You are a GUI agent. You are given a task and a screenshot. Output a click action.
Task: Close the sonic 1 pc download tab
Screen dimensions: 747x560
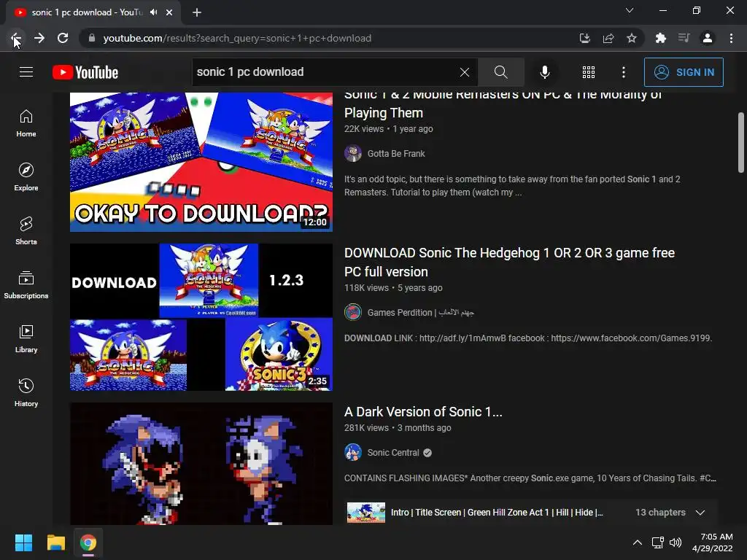pos(169,12)
